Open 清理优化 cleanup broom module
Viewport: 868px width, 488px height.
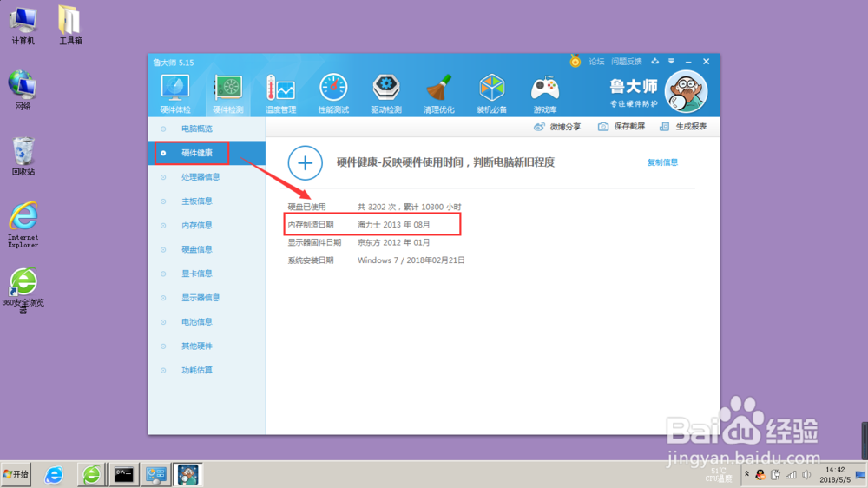[439, 94]
